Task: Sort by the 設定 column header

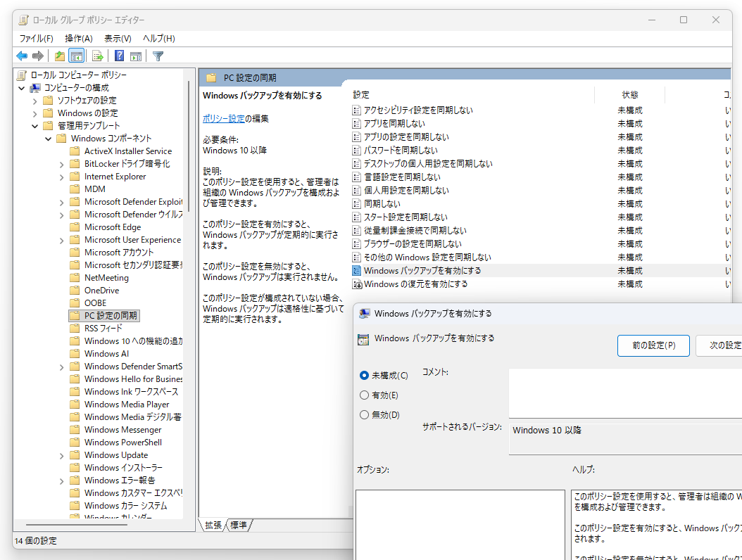Action: point(473,95)
